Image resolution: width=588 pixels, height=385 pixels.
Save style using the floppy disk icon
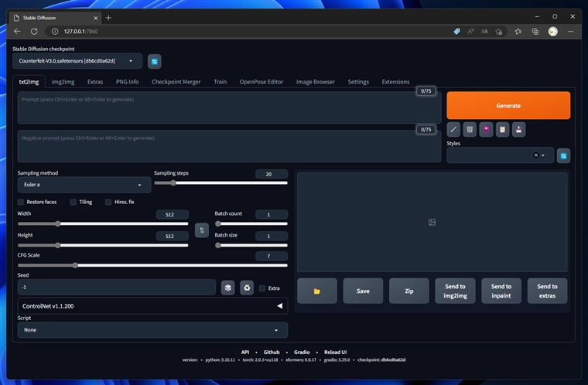point(518,130)
